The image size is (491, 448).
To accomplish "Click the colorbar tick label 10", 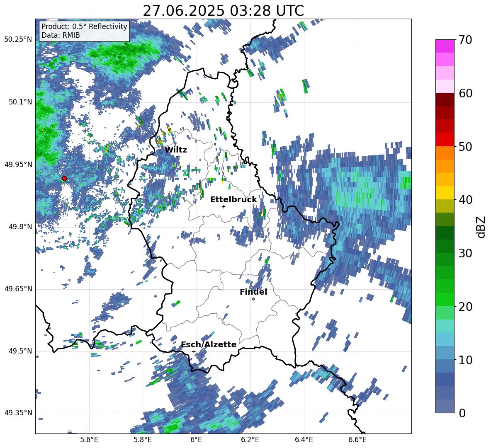I will pyautogui.click(x=465, y=360).
